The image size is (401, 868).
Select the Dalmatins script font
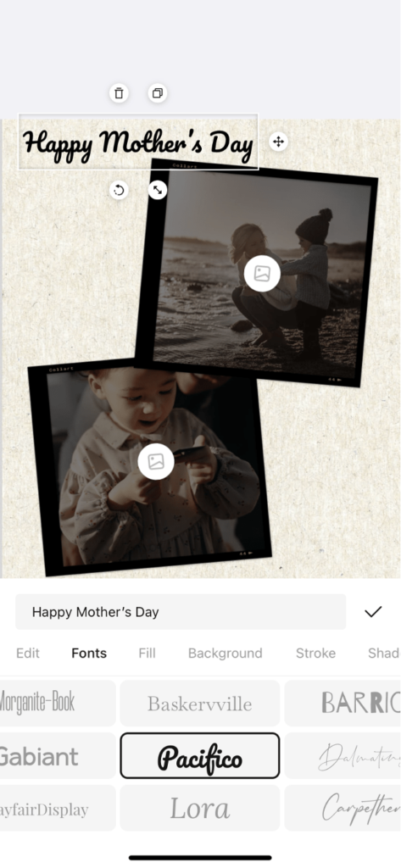(x=343, y=755)
